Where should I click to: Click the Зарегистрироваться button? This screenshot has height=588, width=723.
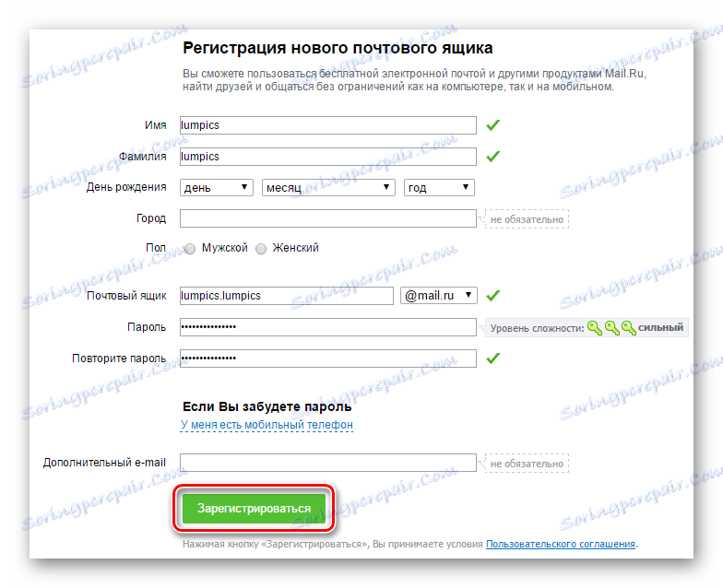coord(255,509)
